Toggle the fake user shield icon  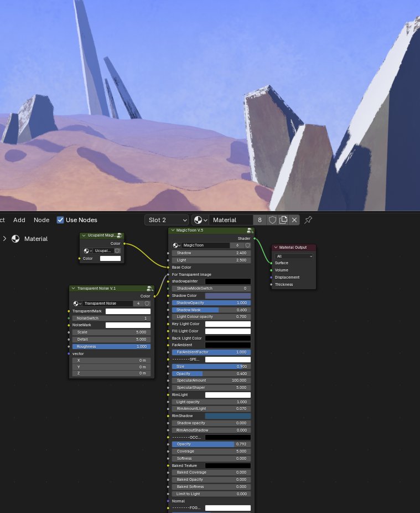tap(272, 220)
